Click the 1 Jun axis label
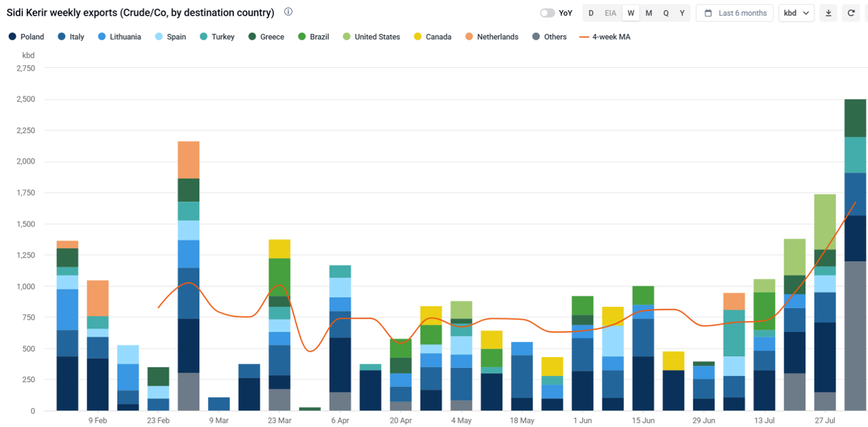 point(583,421)
